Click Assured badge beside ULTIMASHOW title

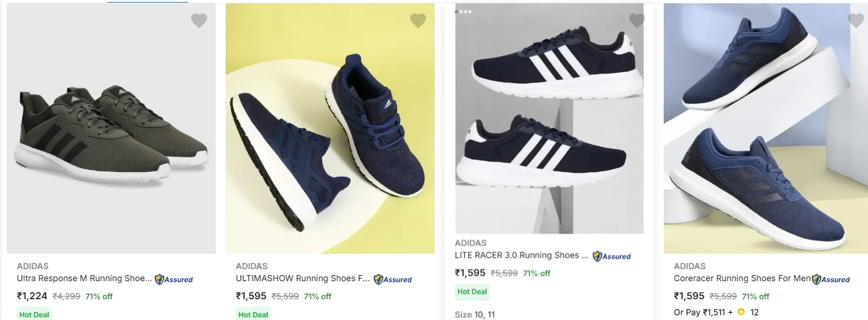click(393, 279)
